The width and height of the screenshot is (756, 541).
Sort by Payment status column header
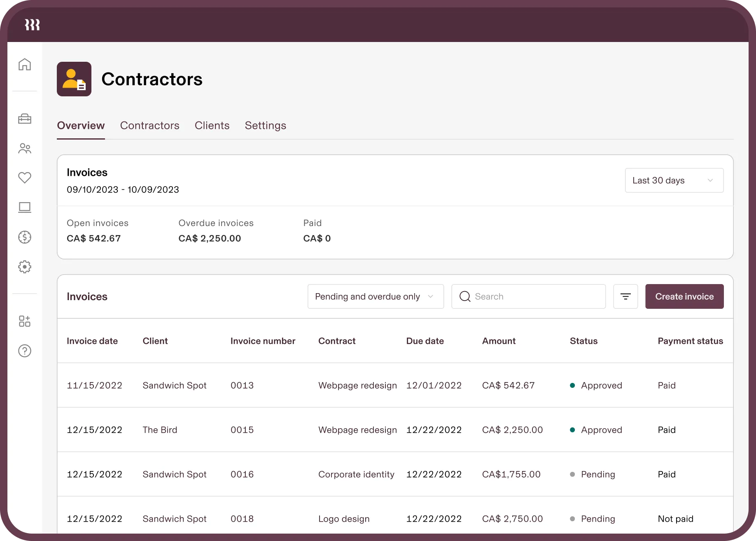691,341
